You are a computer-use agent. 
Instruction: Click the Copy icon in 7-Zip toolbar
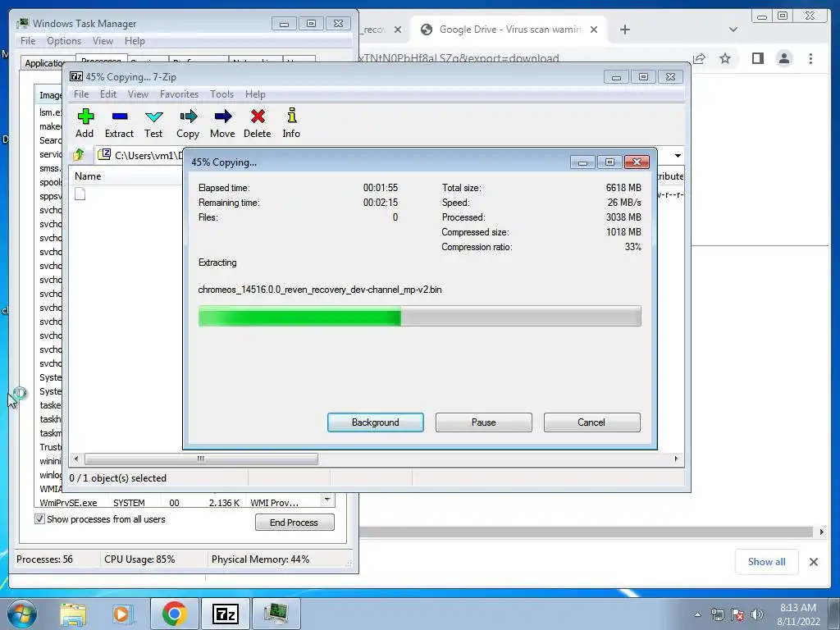(188, 116)
